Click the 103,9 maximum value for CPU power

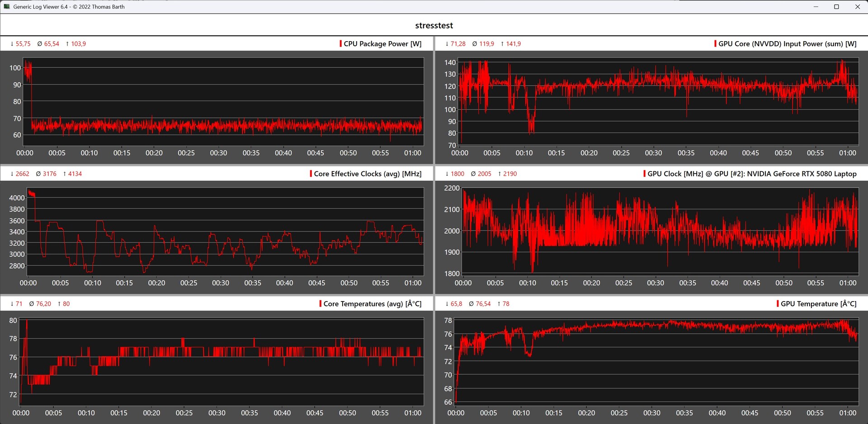[x=78, y=44]
